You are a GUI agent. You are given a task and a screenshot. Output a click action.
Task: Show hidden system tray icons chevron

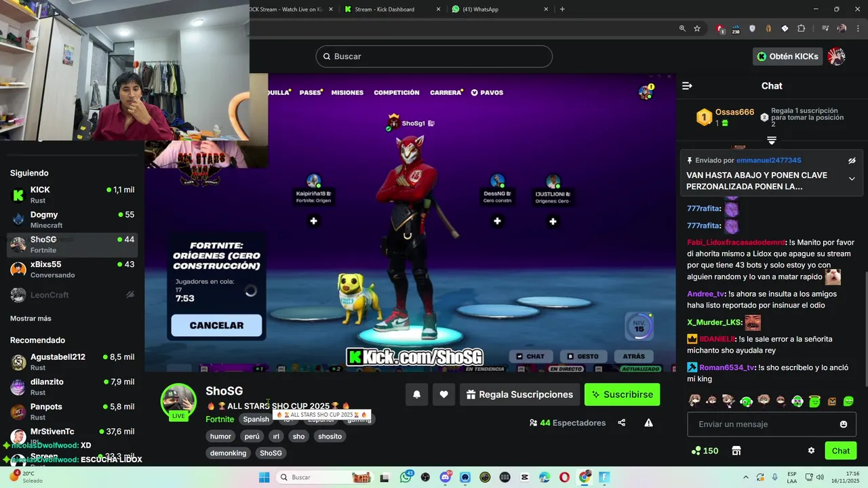[746, 477]
